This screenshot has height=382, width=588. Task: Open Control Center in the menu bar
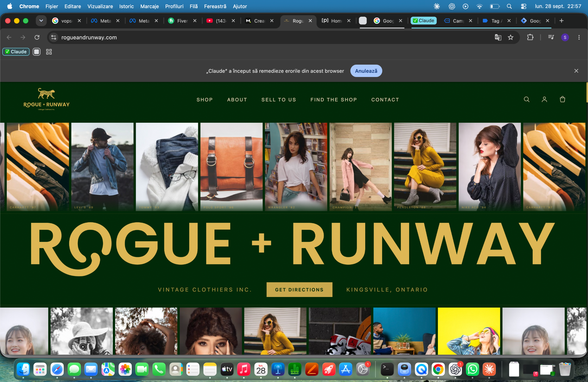coord(523,6)
